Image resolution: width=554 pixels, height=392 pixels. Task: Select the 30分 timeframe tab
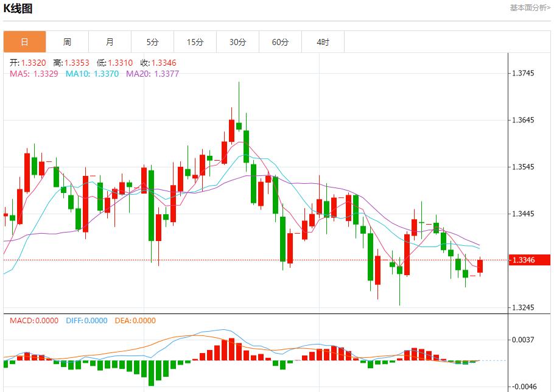pyautogui.click(x=237, y=41)
